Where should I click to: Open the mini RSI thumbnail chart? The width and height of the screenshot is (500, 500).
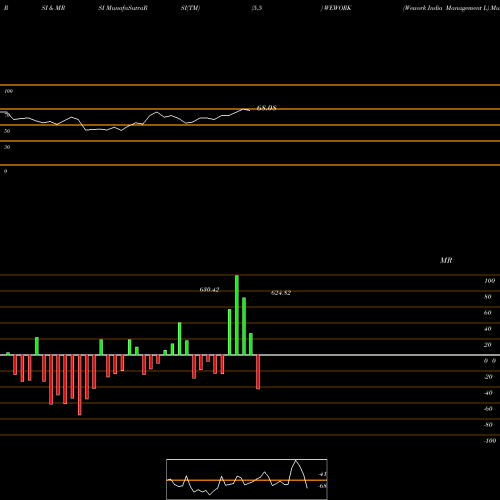pyautogui.click(x=247, y=479)
